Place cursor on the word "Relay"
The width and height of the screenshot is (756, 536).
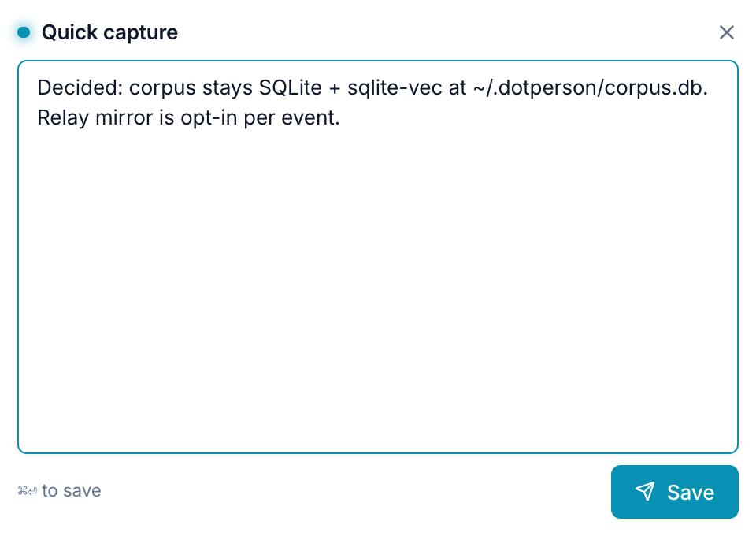point(63,119)
